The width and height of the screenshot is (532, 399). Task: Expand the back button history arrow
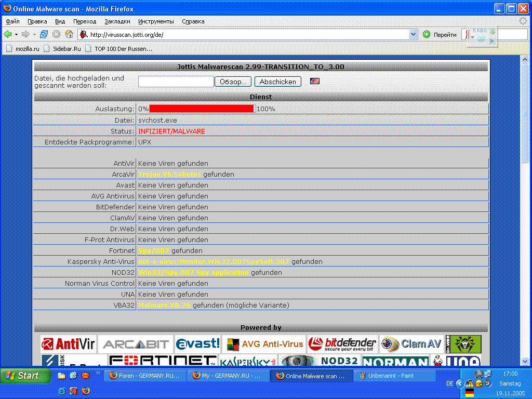click(16, 34)
